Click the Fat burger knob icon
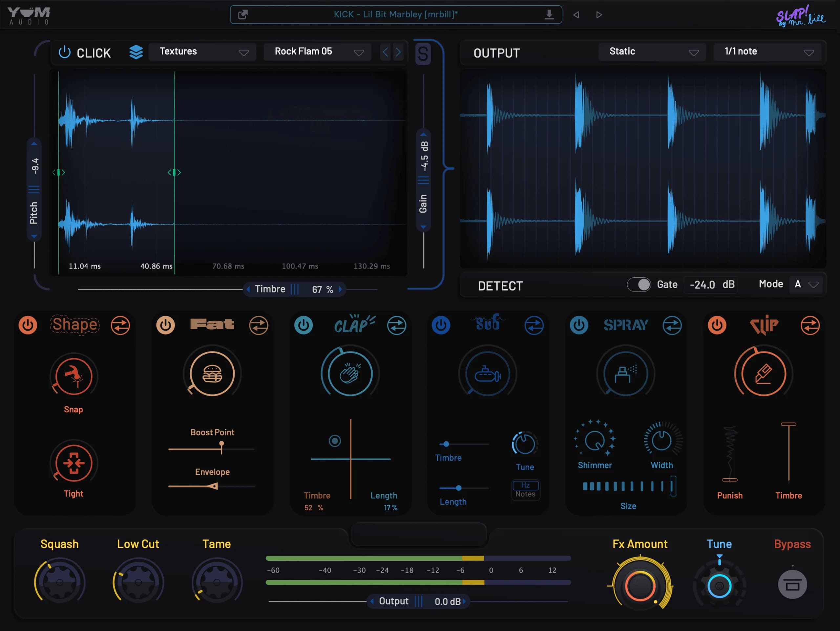The width and height of the screenshot is (840, 631). click(212, 374)
